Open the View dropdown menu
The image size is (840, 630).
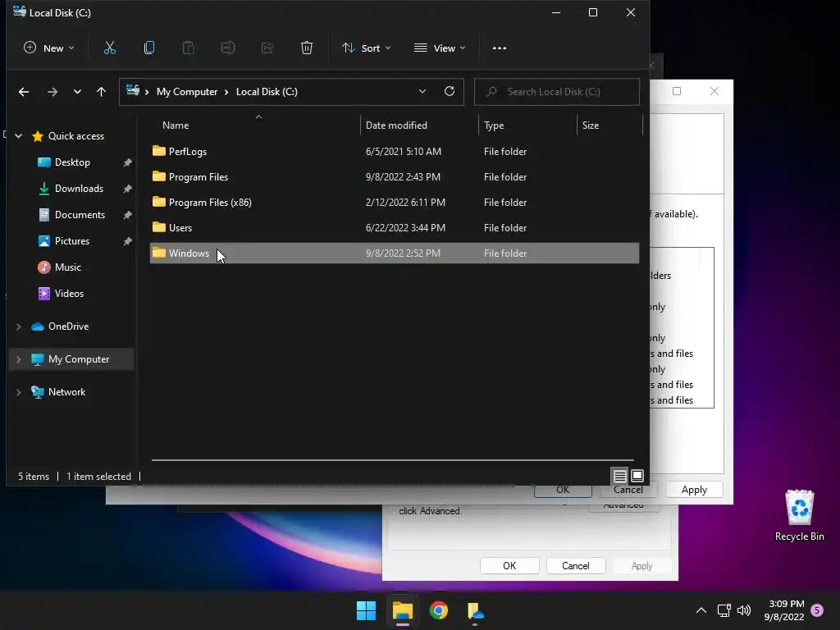tap(440, 48)
